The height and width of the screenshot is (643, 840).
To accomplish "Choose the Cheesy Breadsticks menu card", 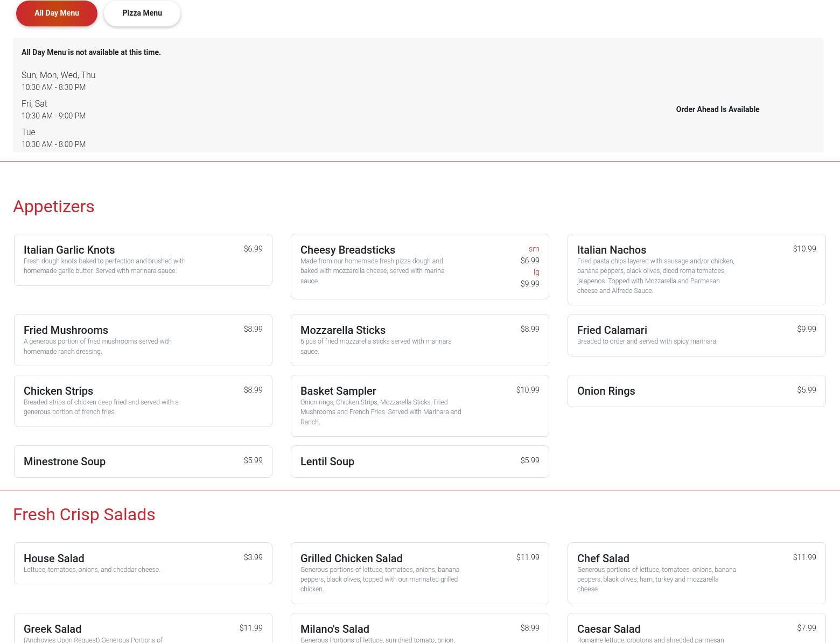I will click(x=419, y=266).
